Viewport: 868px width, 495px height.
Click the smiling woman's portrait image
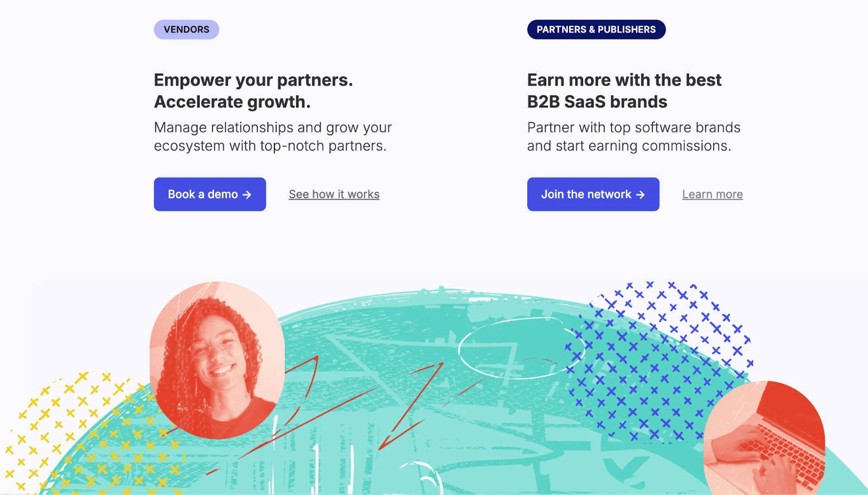[x=217, y=359]
